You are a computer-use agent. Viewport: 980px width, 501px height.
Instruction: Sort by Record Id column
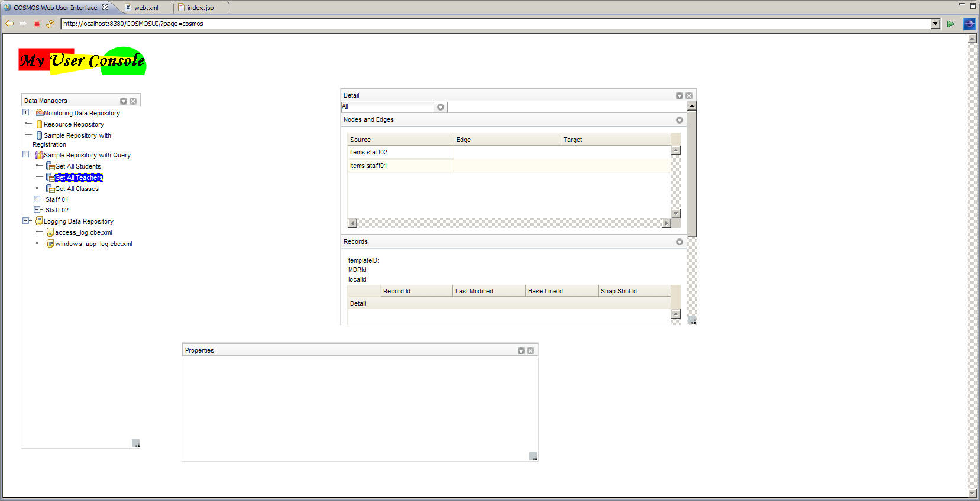[416, 291]
